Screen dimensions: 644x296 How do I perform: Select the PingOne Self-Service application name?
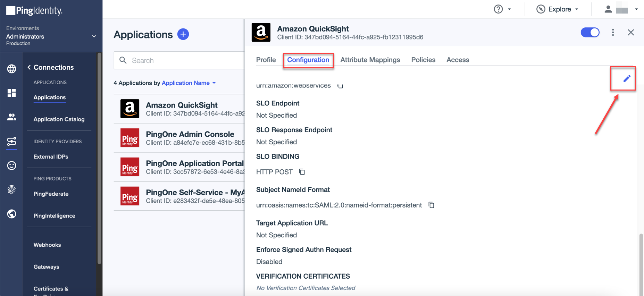click(x=195, y=193)
